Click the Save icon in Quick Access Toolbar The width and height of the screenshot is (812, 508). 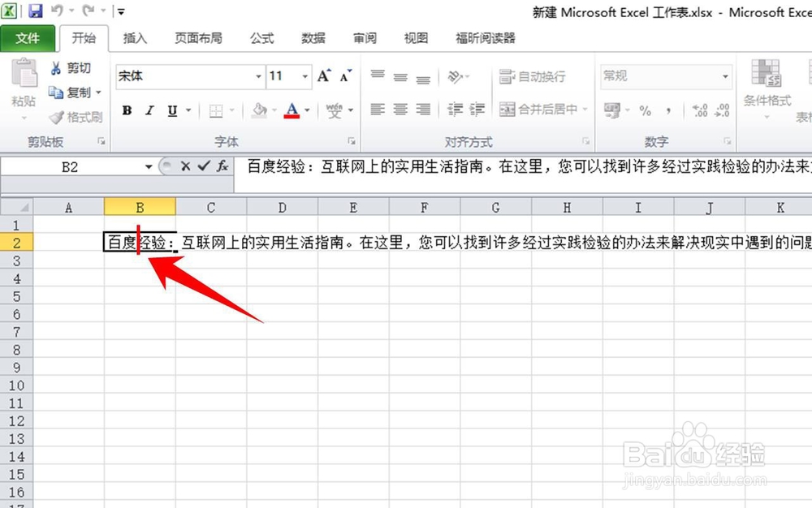34,8
